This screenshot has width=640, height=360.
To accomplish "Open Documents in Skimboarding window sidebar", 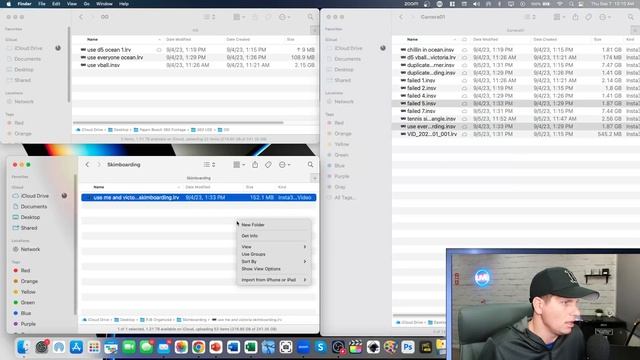I will (x=33, y=207).
